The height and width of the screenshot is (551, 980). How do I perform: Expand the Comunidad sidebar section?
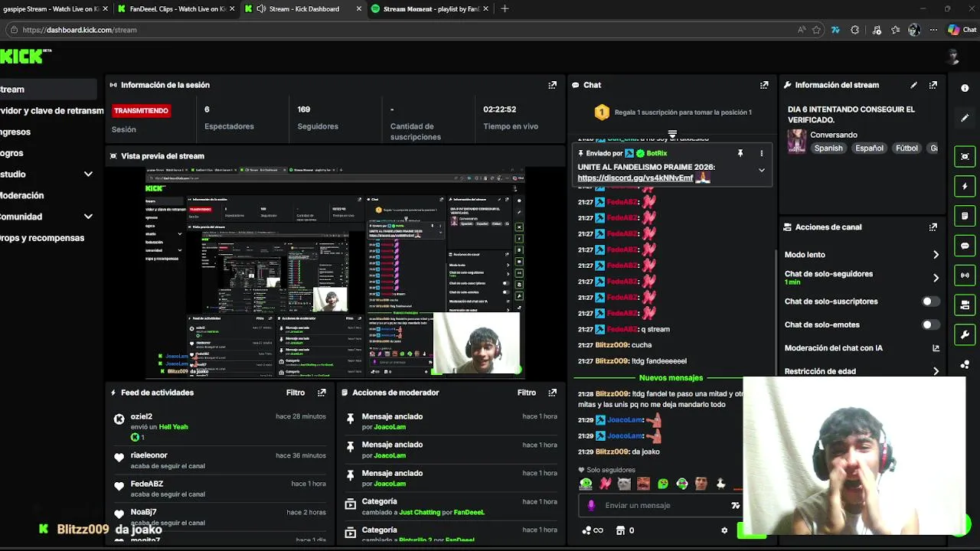point(88,217)
